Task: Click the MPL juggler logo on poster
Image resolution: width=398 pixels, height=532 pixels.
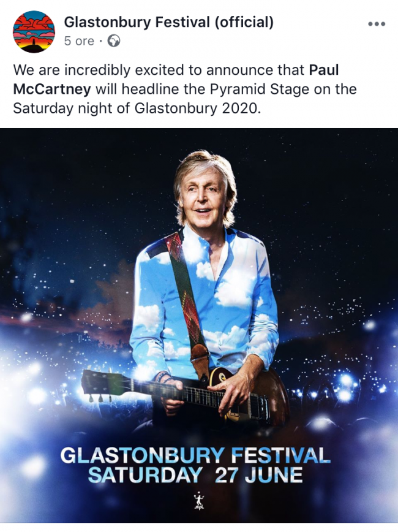Action: click(198, 501)
